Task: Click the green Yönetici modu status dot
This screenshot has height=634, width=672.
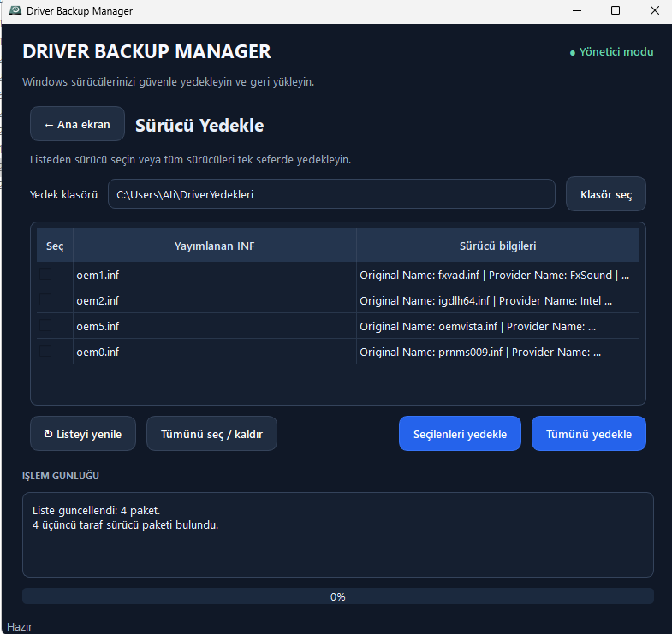Action: click(x=573, y=53)
